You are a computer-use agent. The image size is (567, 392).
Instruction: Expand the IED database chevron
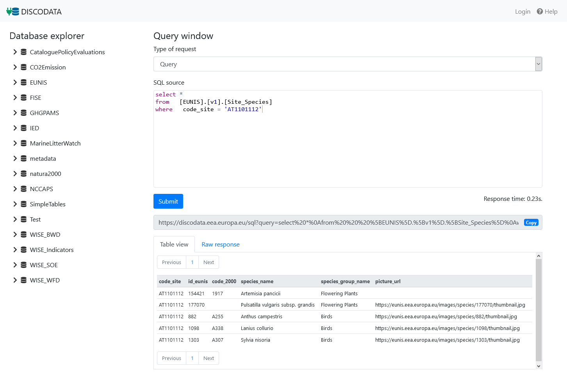[x=15, y=128]
